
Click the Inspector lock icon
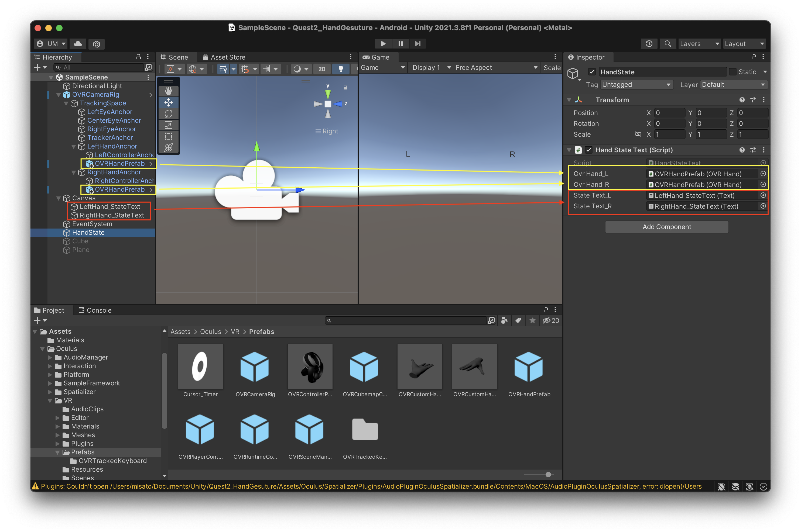pos(754,57)
